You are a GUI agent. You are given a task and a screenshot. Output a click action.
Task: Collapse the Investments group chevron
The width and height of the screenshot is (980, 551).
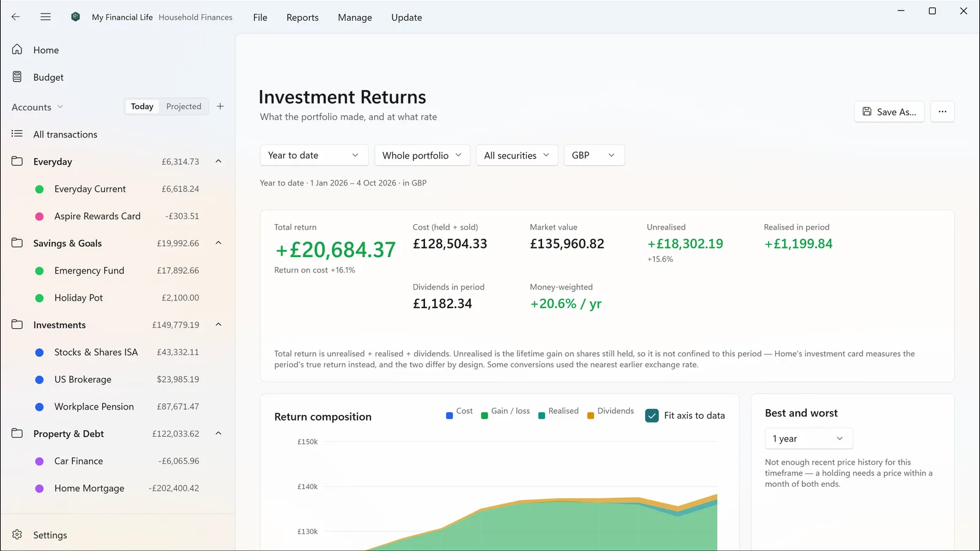click(x=219, y=325)
